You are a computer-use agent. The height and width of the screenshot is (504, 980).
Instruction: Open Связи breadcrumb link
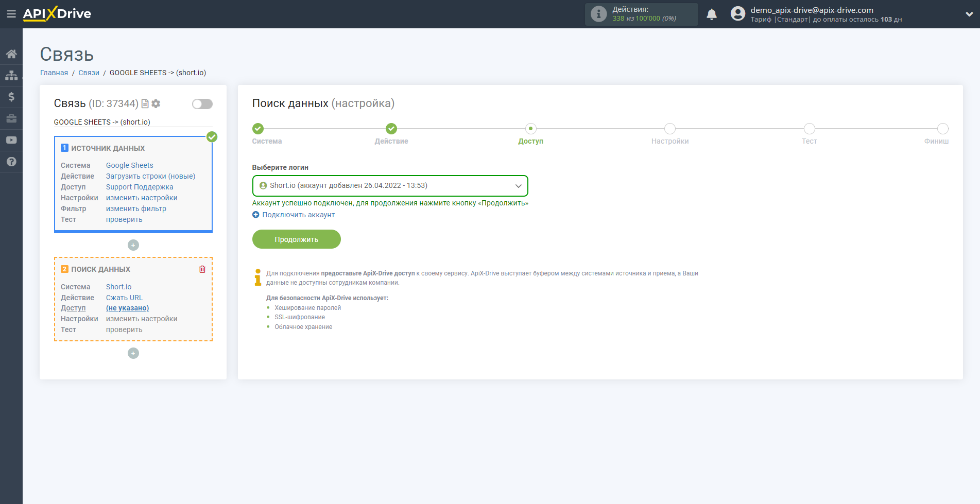[89, 73]
